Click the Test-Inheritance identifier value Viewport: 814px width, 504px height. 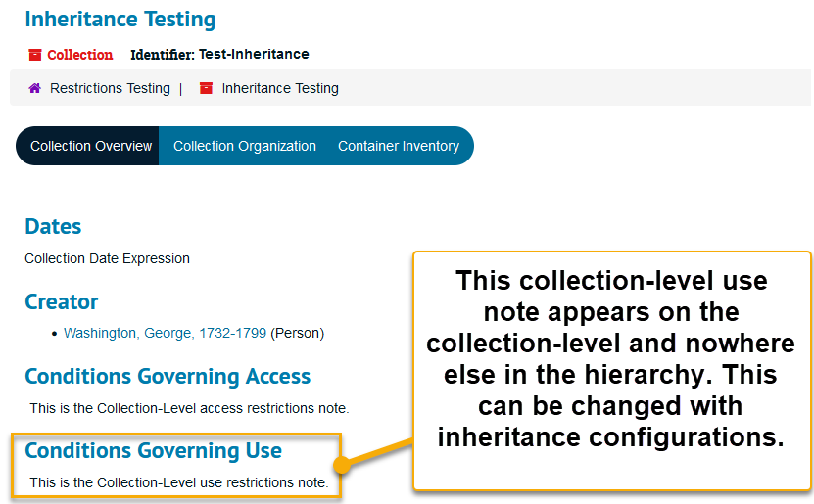(x=254, y=54)
